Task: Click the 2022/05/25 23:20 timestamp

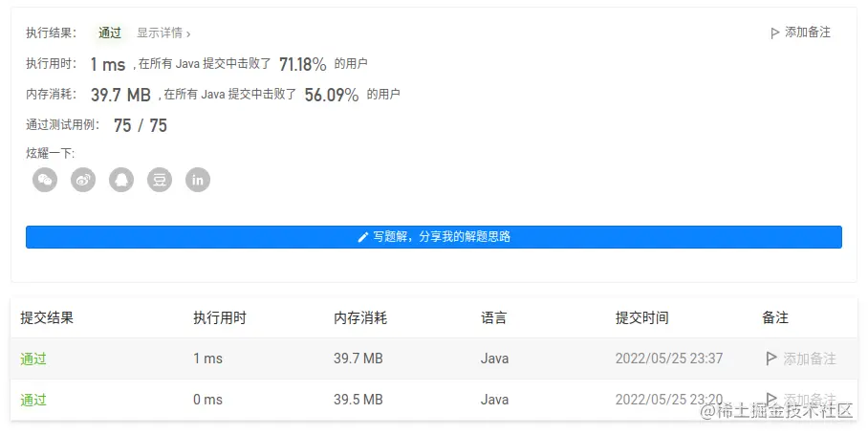Action: click(669, 400)
